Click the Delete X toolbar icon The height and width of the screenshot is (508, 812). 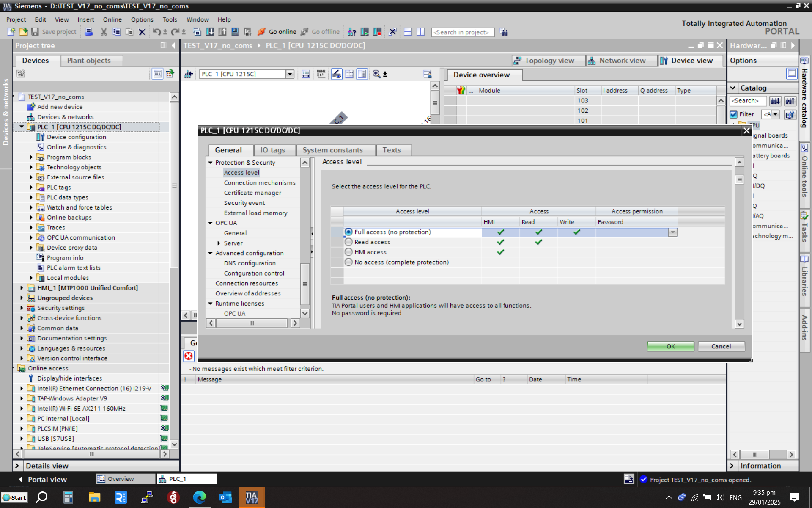point(142,32)
